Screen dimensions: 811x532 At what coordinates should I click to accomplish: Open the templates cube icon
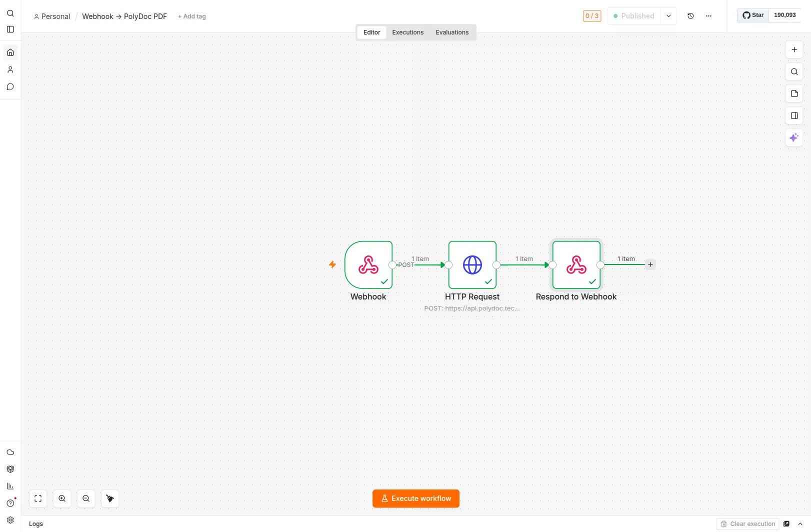pyautogui.click(x=10, y=469)
